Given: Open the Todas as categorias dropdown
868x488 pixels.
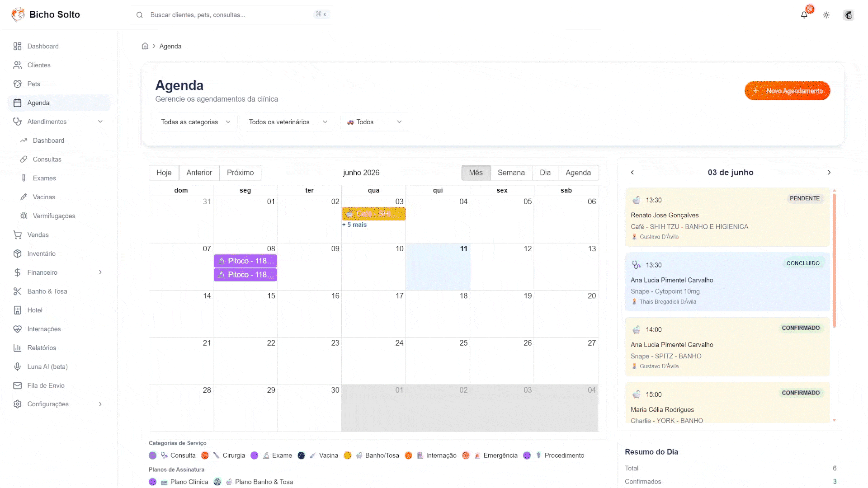Looking at the screenshot, I should 196,122.
